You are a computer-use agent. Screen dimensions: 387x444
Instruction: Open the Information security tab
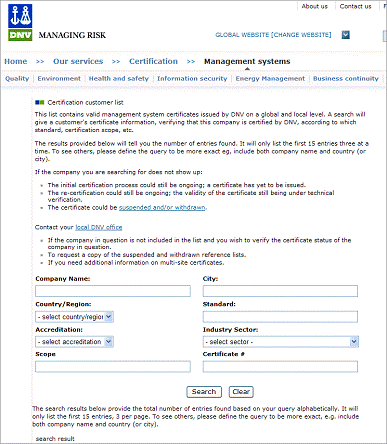[192, 79]
